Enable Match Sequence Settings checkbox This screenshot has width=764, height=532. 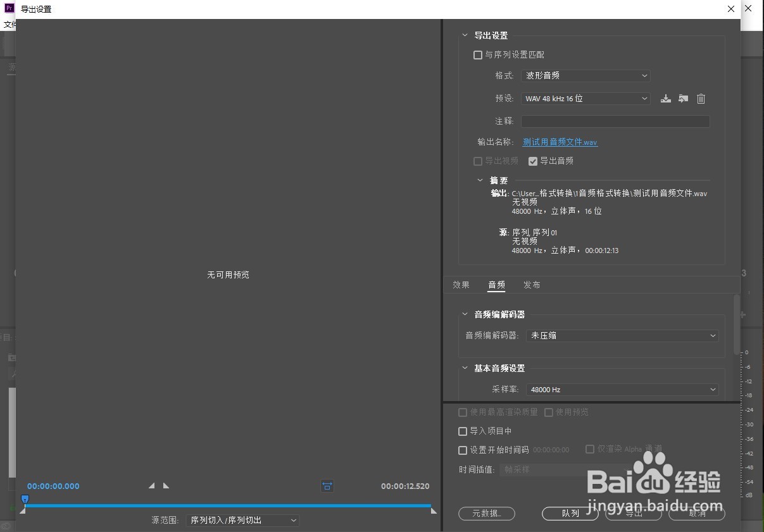tap(478, 55)
